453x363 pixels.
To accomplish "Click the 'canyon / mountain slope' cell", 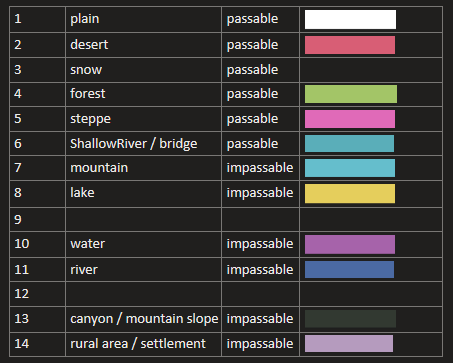I will click(x=144, y=319).
